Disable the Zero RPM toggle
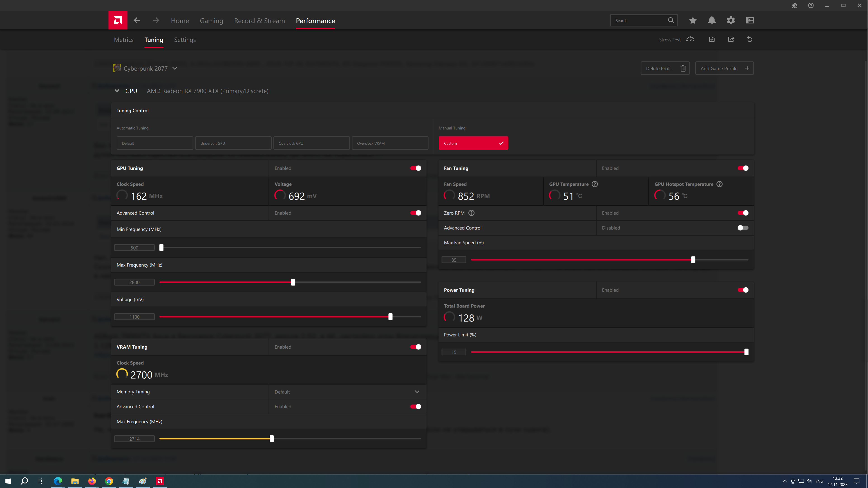 tap(743, 213)
